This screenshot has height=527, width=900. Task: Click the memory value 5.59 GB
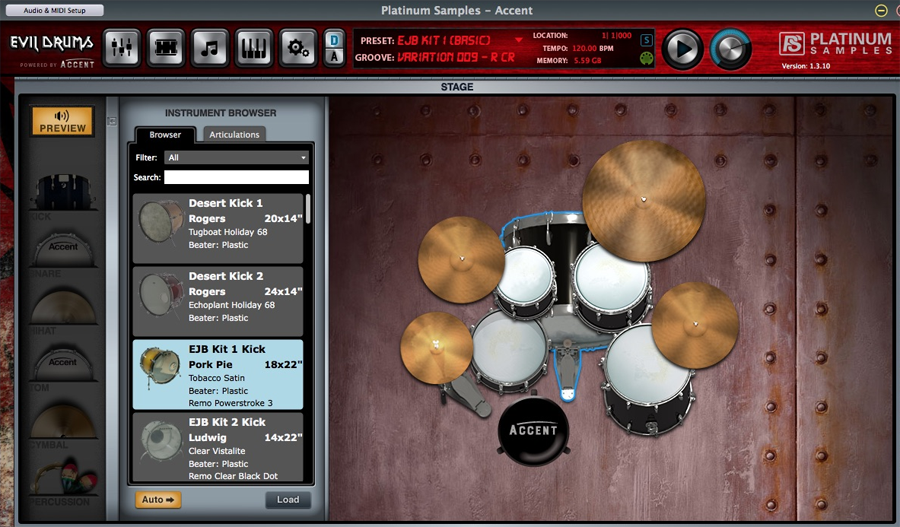coord(588,60)
